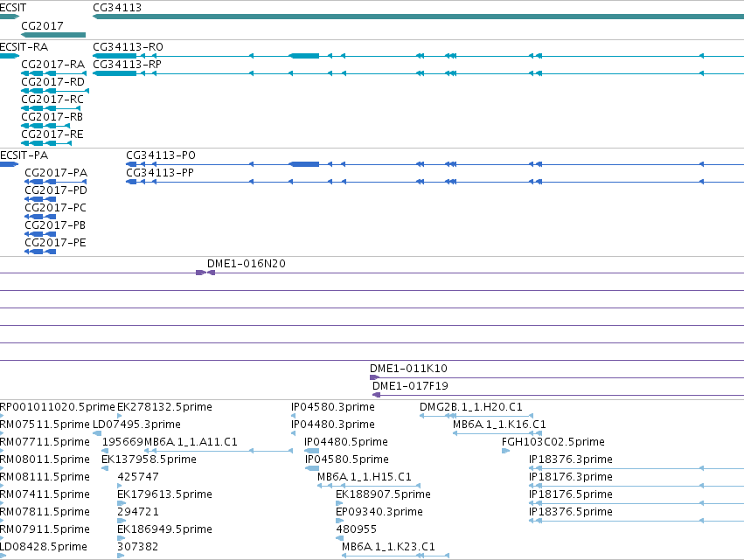This screenshot has width=744, height=560.
Task: Select EST LD07495.3prime
Action: pyautogui.click(x=136, y=425)
